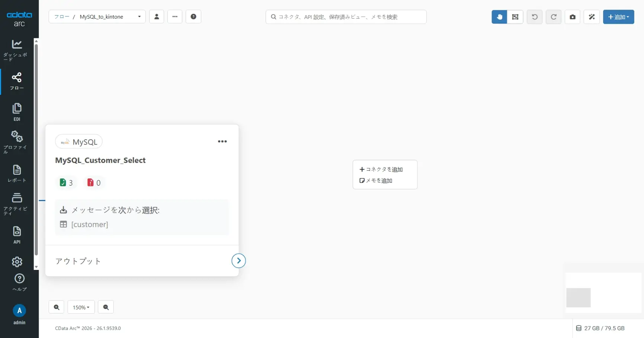Click the magic wand button

pos(592,17)
